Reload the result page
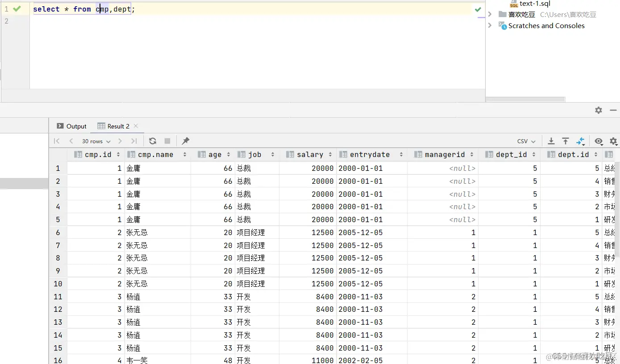Viewport: 620px width, 364px height. pyautogui.click(x=153, y=141)
